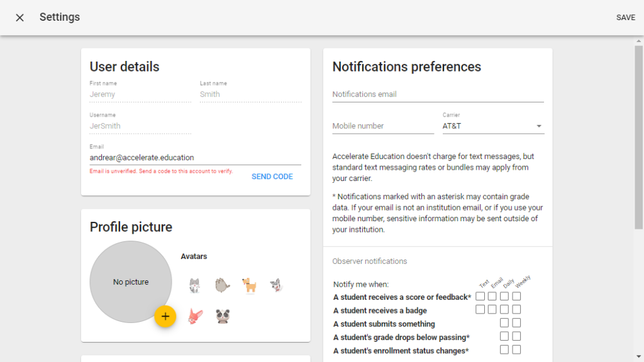Select the gray kitten avatar
Screen dimensions: 644x362
[194, 285]
